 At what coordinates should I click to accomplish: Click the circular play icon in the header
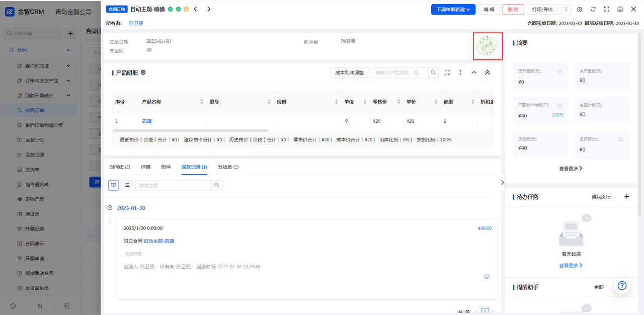click(580, 9)
